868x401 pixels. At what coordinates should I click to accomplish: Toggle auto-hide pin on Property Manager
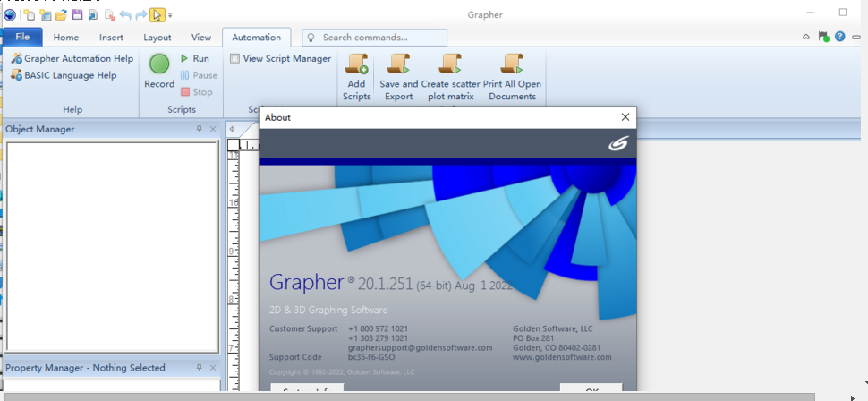point(200,367)
